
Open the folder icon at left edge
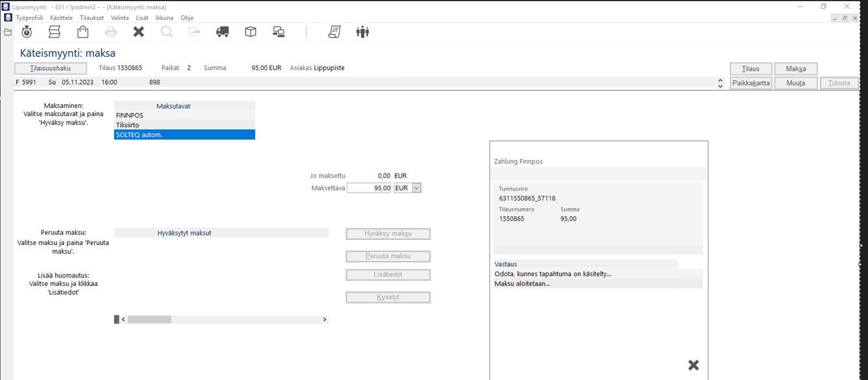8,32
